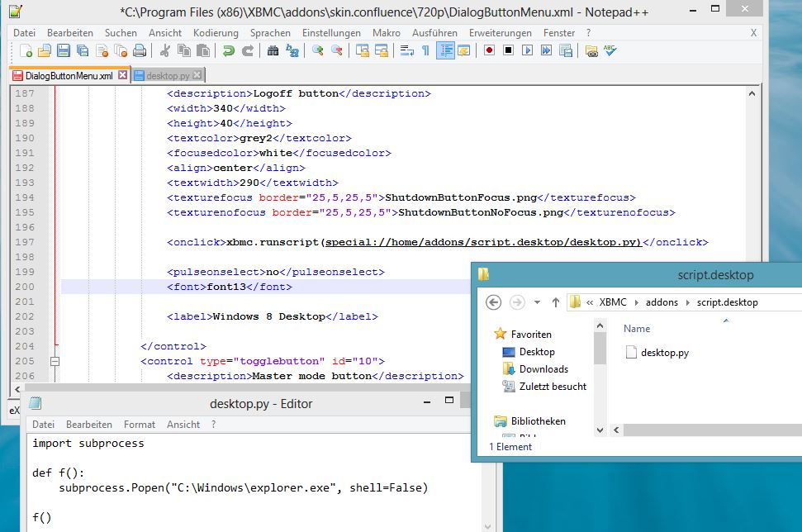Click the Zoom In magnifier icon
Screen dimensions: 802x532
(x=318, y=50)
